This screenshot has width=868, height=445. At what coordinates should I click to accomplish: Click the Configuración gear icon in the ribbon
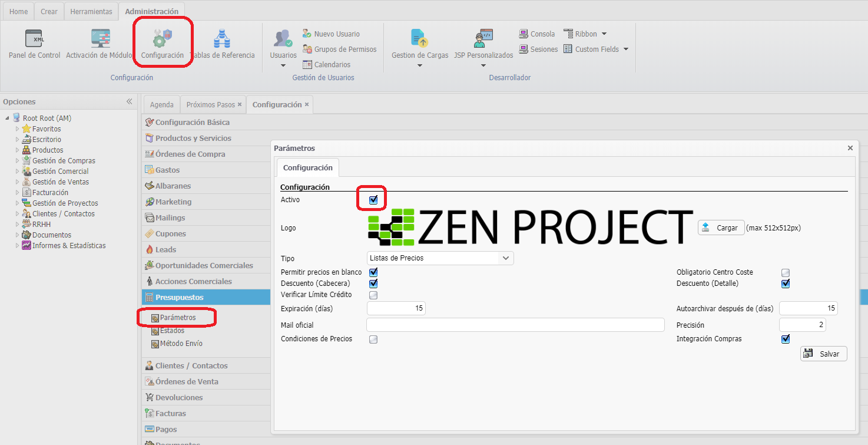pos(163,39)
